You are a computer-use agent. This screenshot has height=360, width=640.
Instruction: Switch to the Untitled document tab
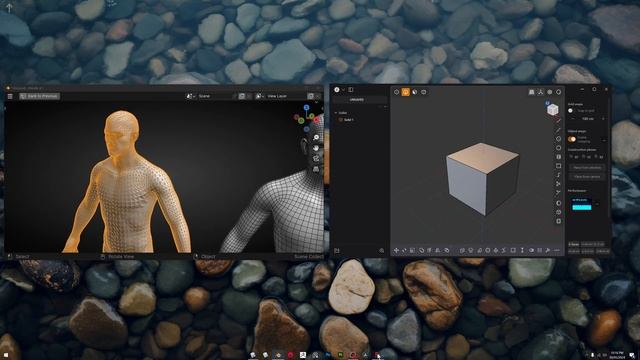(x=357, y=100)
